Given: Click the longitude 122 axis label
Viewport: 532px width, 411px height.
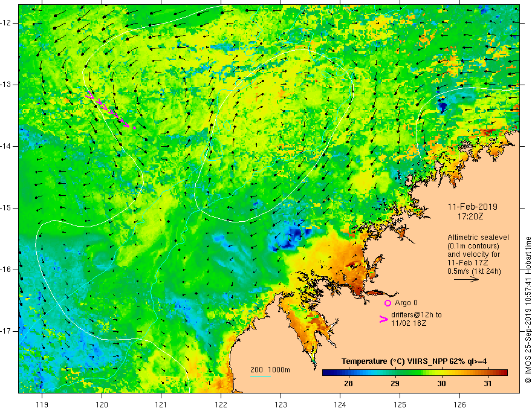Looking at the screenshot, I should tap(221, 404).
